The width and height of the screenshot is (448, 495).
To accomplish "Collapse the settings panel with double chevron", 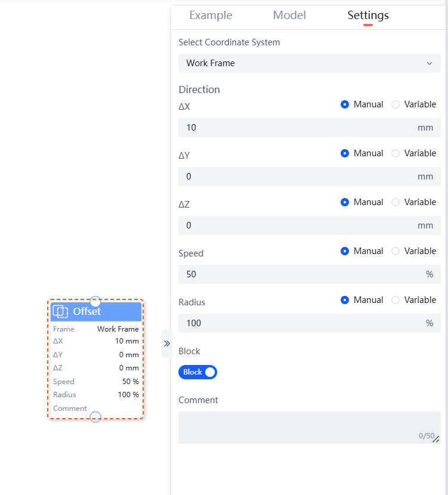I will point(167,344).
